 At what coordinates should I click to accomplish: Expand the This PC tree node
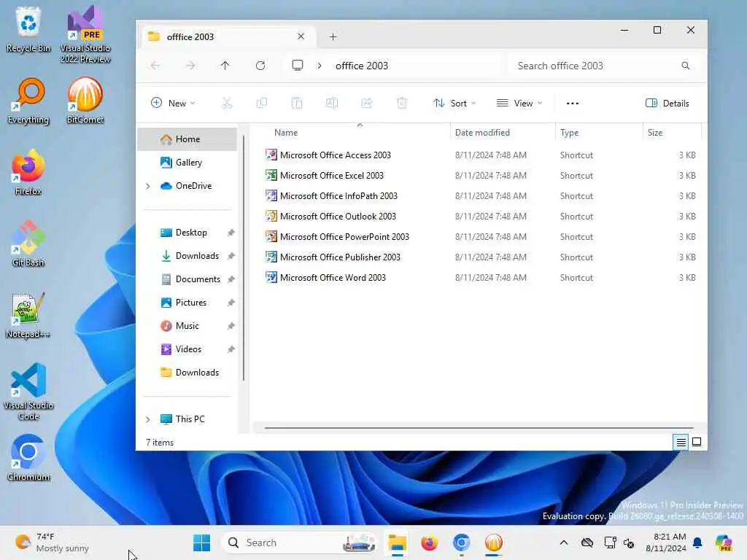147,419
